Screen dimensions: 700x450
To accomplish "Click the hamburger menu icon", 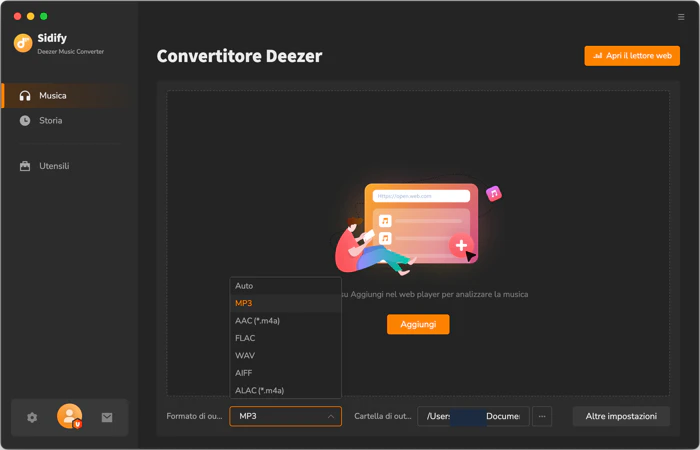I will tap(681, 17).
